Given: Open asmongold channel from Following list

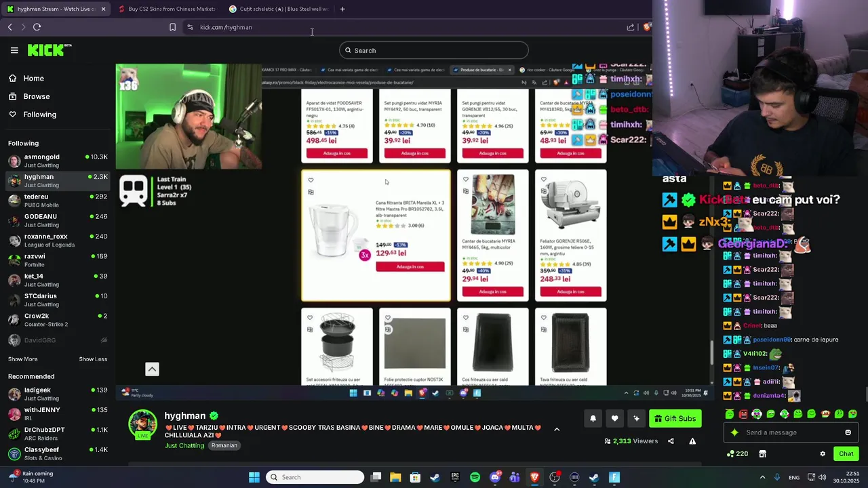Looking at the screenshot, I should click(x=58, y=161).
